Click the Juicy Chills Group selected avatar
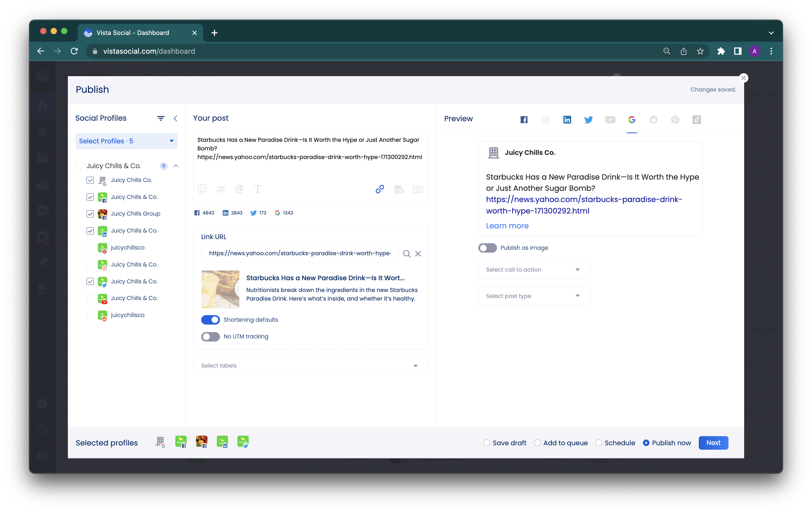 point(201,442)
